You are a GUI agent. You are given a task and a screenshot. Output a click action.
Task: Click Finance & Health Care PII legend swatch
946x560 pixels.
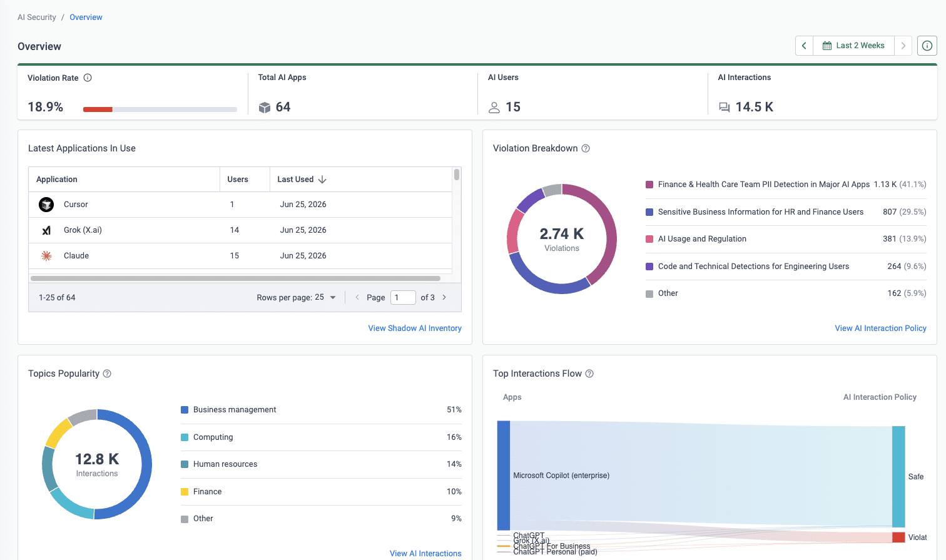[649, 185]
